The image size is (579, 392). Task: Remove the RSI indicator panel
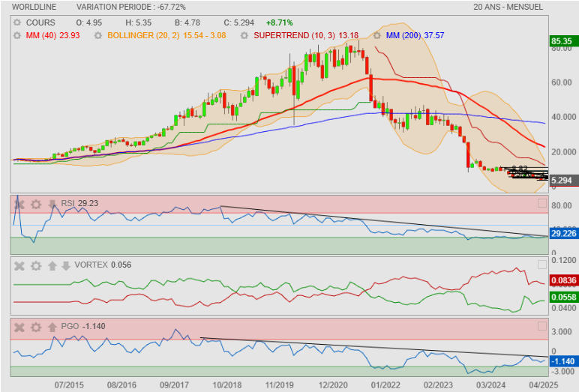(19, 204)
